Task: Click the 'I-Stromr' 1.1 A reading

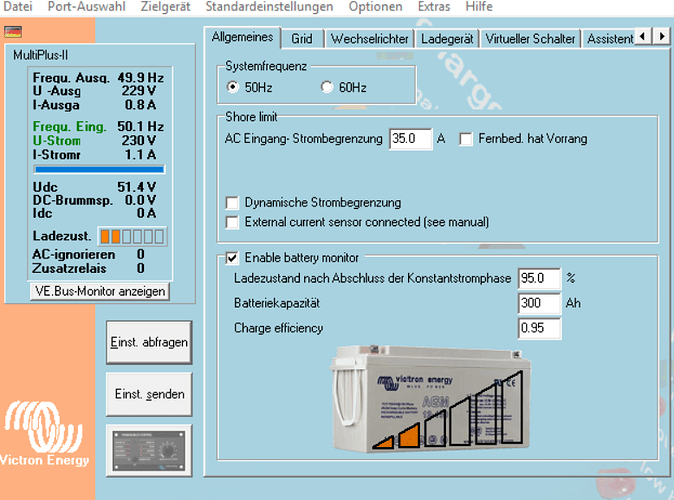Action: (95, 155)
